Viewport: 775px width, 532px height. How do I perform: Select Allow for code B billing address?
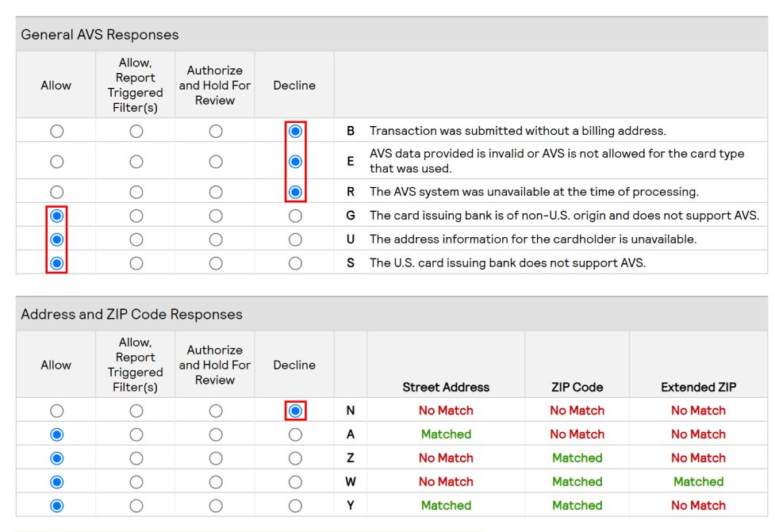[x=56, y=132]
